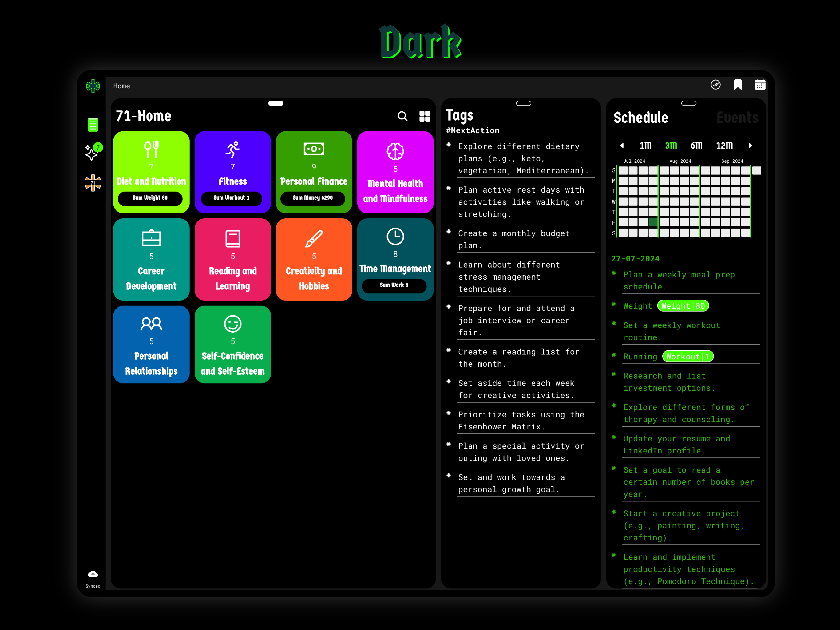Check off 'Plan a weekly meal prep schedule'
The height and width of the screenshot is (630, 840).
[x=614, y=273]
